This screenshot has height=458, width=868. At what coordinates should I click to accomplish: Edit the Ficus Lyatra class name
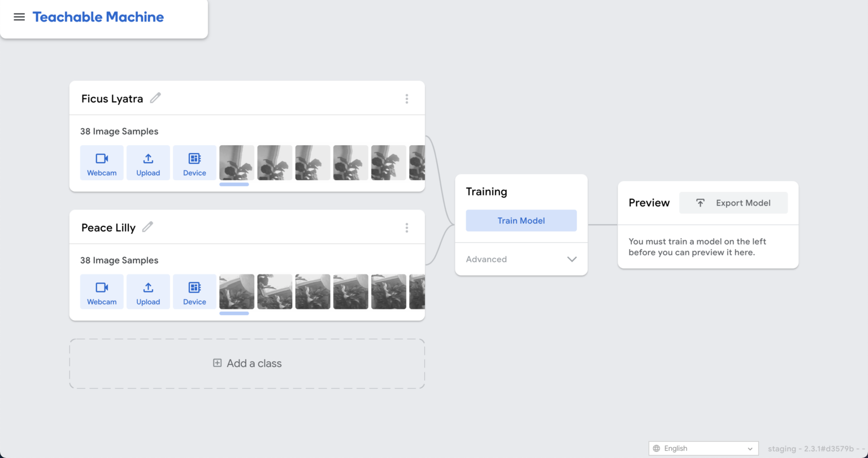(x=155, y=98)
